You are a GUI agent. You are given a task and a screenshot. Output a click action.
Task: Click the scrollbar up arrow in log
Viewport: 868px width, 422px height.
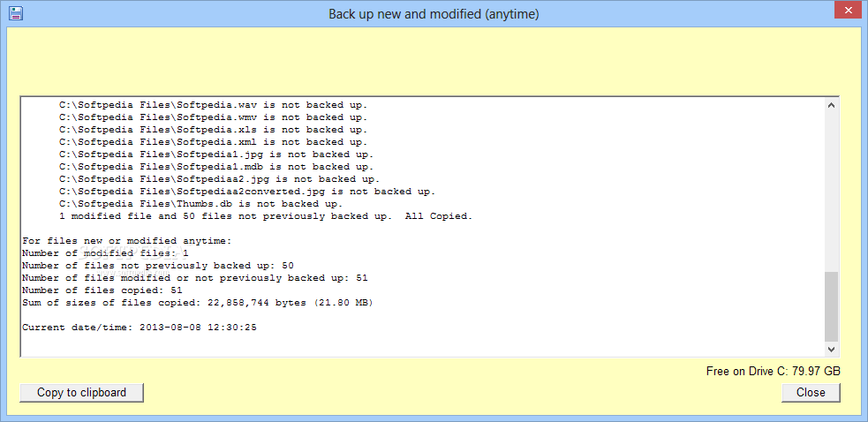pyautogui.click(x=832, y=104)
